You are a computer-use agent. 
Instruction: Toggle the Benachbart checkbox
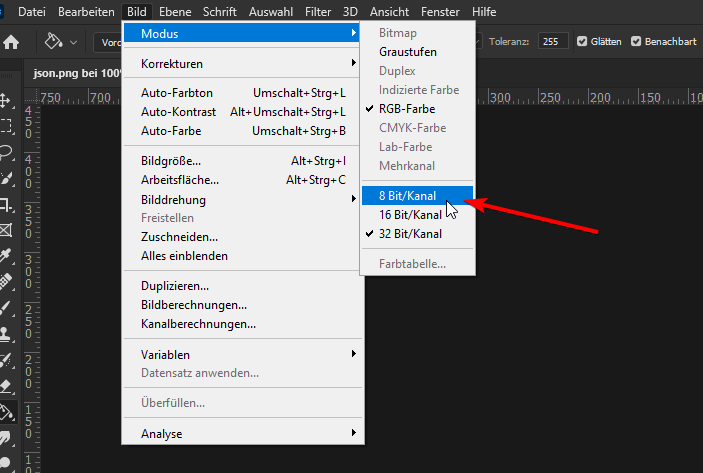tap(636, 42)
